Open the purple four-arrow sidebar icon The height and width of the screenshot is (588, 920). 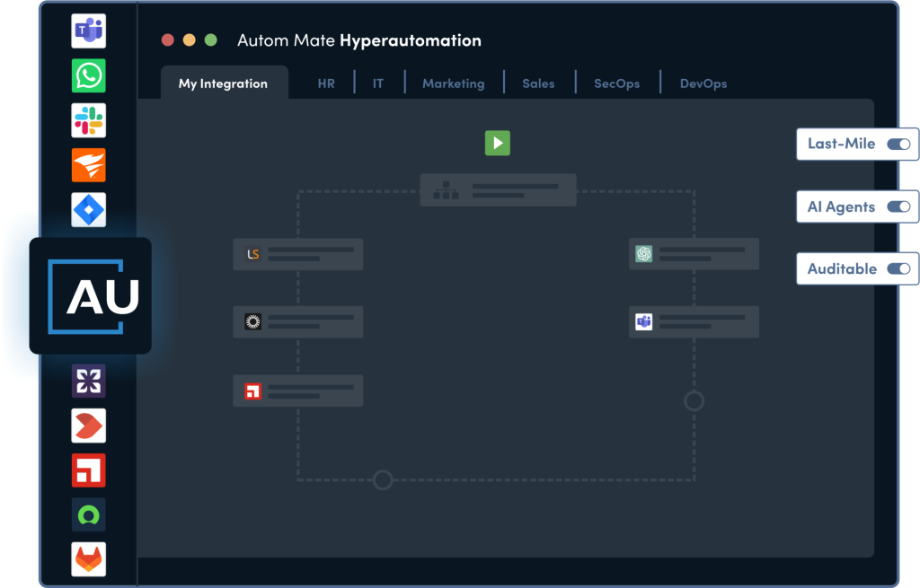point(89,381)
